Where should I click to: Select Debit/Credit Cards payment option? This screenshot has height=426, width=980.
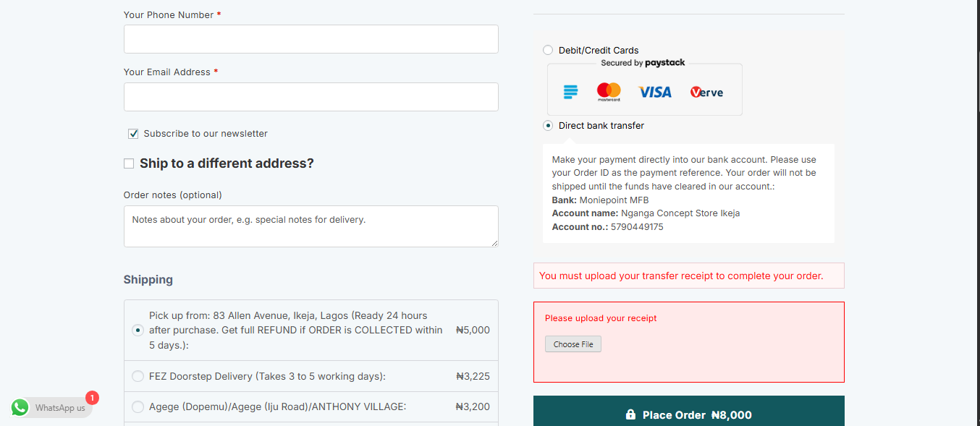(548, 51)
